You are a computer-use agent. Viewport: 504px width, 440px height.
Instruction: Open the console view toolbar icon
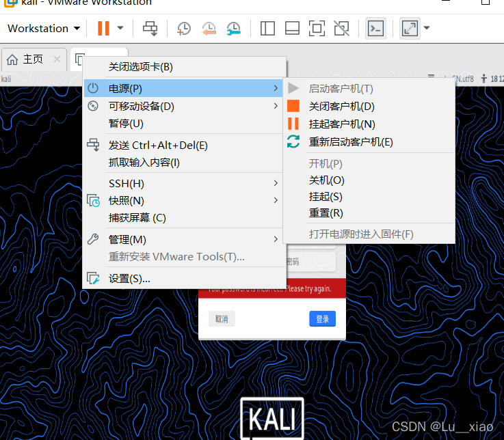[375, 29]
